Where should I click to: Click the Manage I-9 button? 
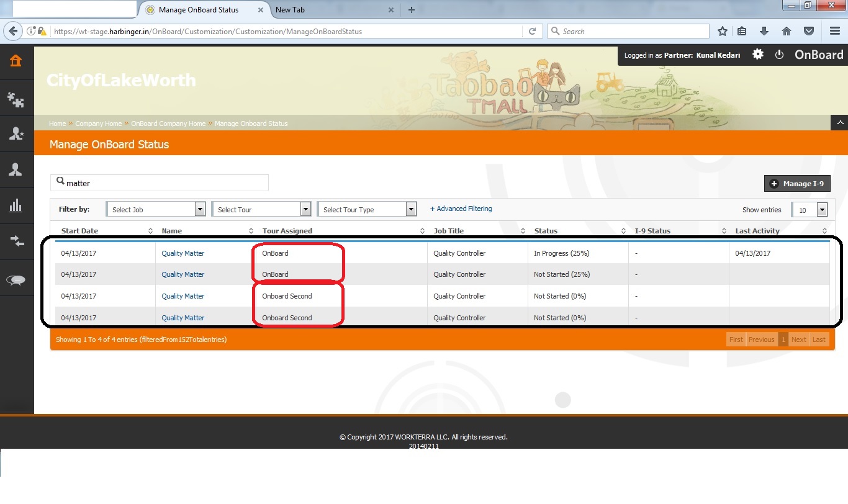pos(798,184)
